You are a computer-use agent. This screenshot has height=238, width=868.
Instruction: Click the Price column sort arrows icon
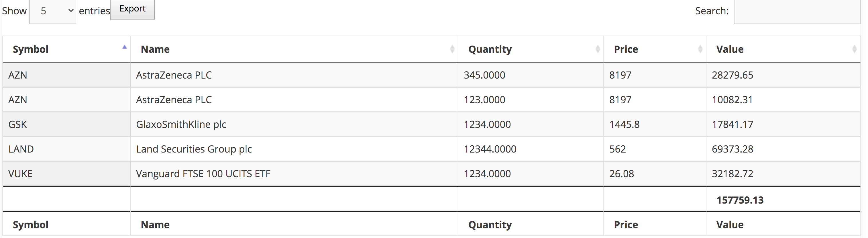point(700,49)
